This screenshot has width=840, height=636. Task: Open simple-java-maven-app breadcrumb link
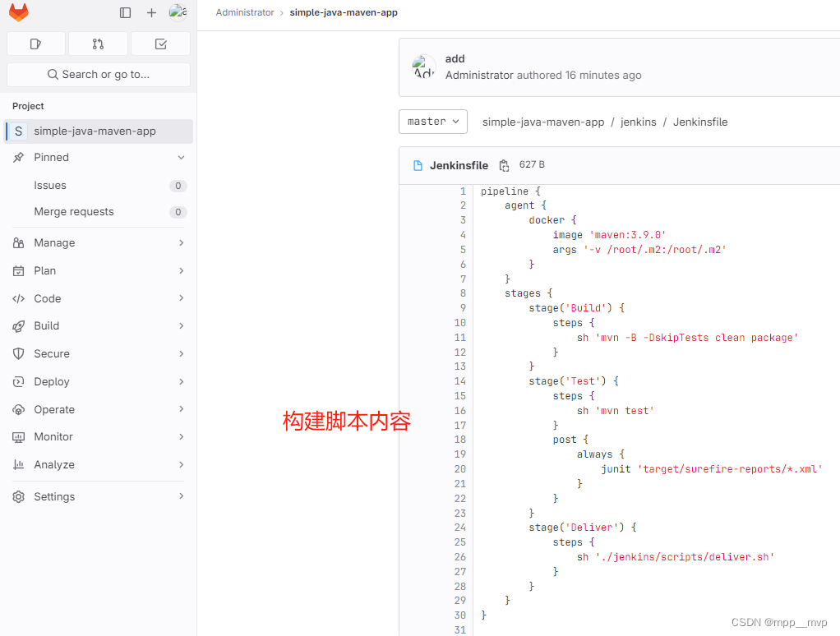pos(344,12)
